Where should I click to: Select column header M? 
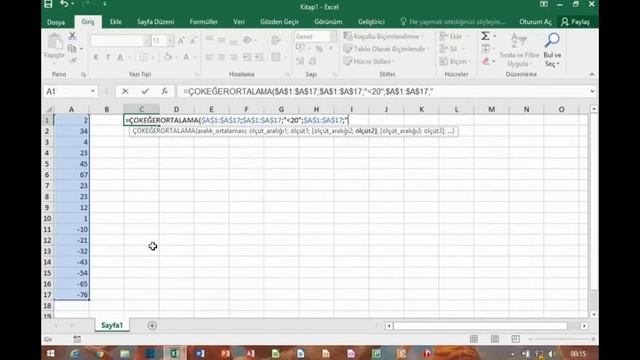(x=491, y=109)
